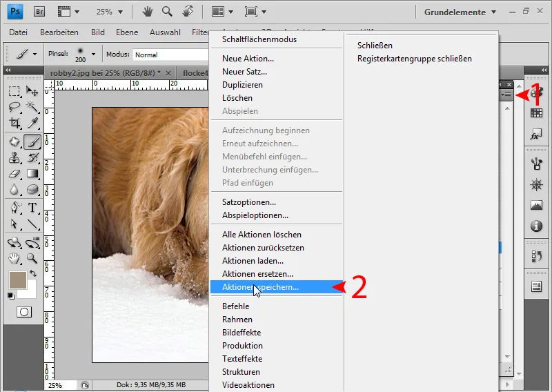Launch Adobe Bridge
The height and width of the screenshot is (392, 552).
tap(39, 12)
